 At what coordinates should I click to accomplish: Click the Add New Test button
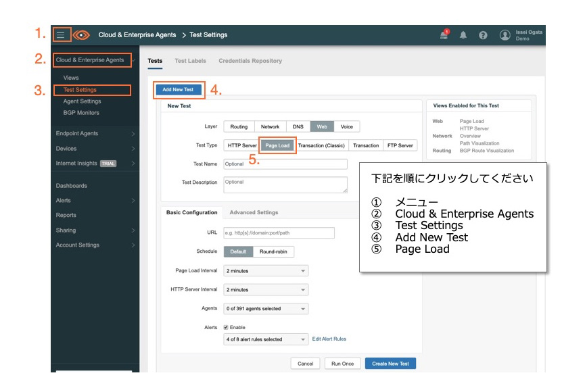coord(178,89)
